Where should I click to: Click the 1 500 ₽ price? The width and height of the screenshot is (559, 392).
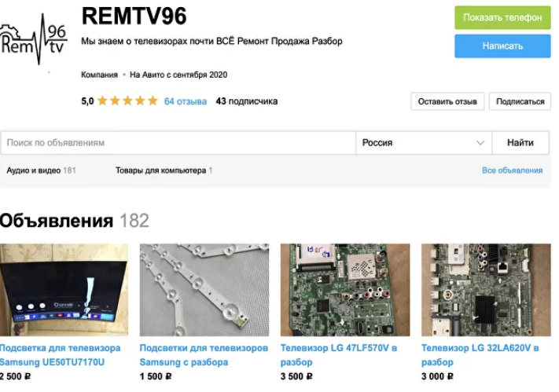156,376
